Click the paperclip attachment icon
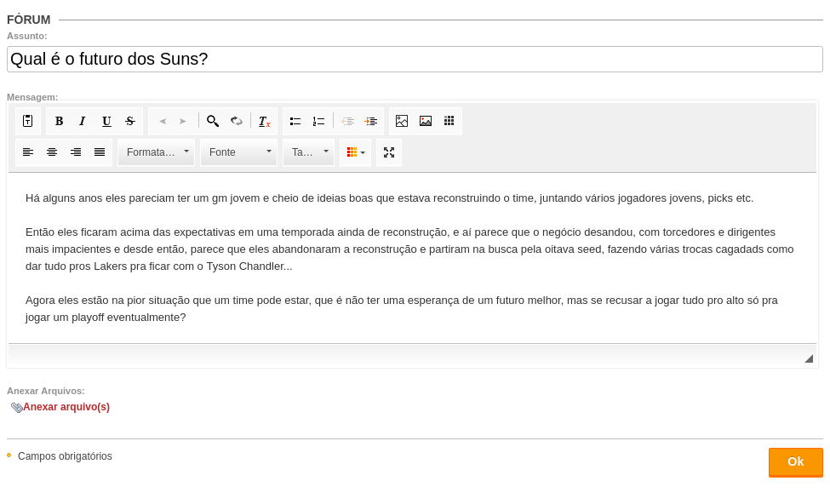 pos(16,408)
